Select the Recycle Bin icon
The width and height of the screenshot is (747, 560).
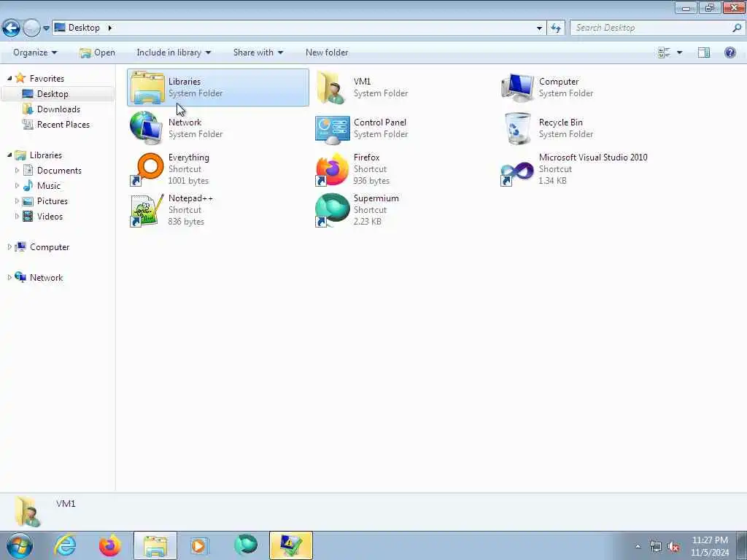point(517,128)
